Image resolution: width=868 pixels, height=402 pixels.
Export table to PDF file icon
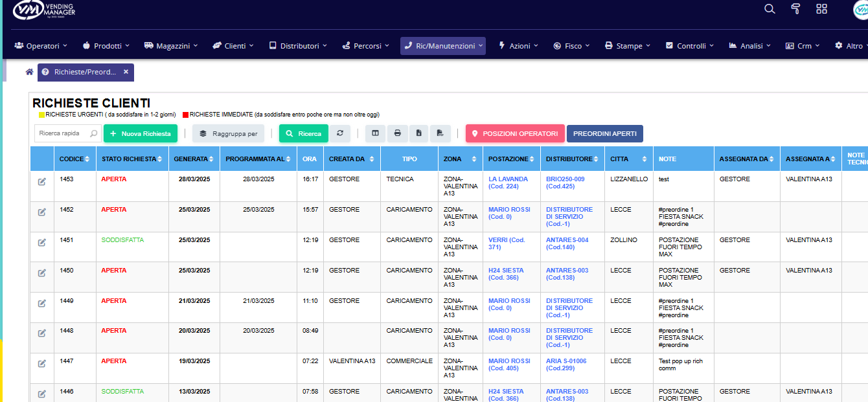440,133
